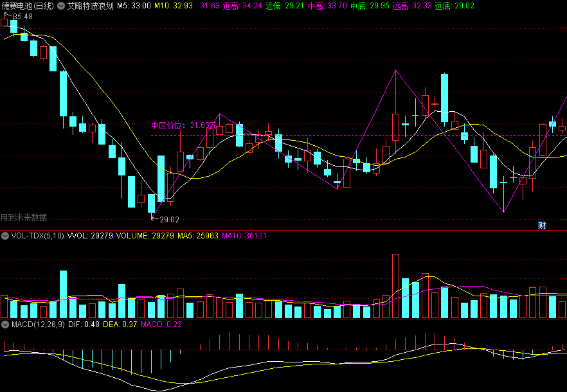Click the VVOL: 29279 value

click(90, 236)
